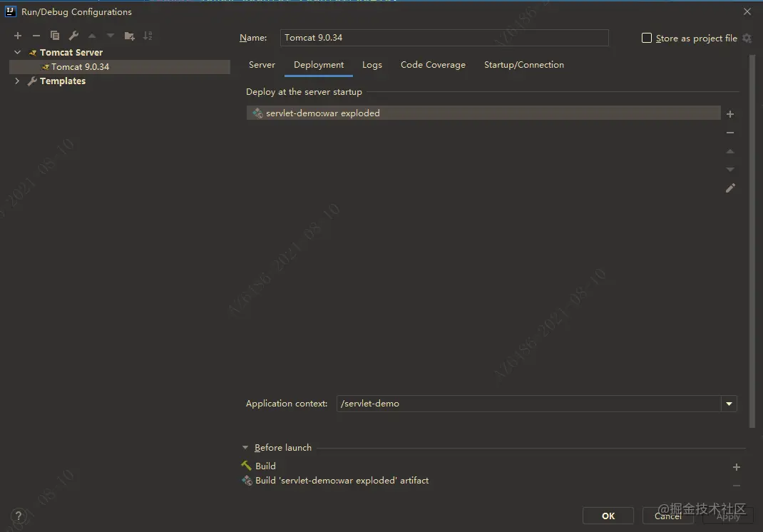Image resolution: width=763 pixels, height=532 pixels.
Task: Open edit templates wrench icon in toolbar
Action: tap(73, 36)
